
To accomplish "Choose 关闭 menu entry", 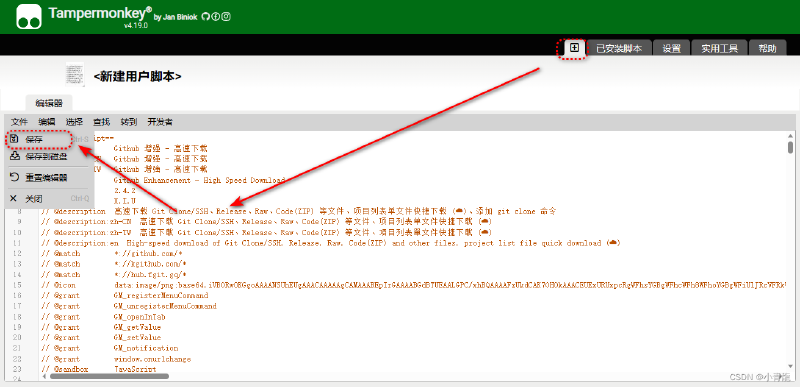I will [49, 198].
